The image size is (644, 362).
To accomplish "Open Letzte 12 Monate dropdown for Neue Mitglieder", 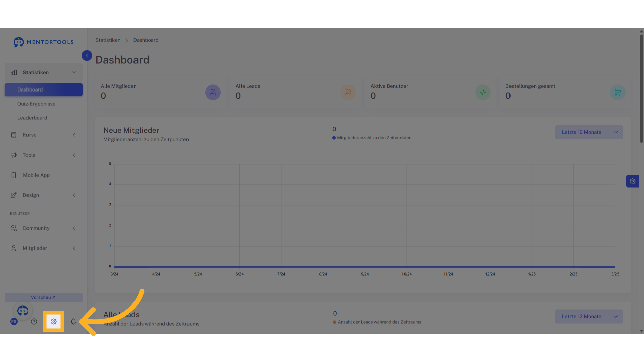I will pos(589,132).
